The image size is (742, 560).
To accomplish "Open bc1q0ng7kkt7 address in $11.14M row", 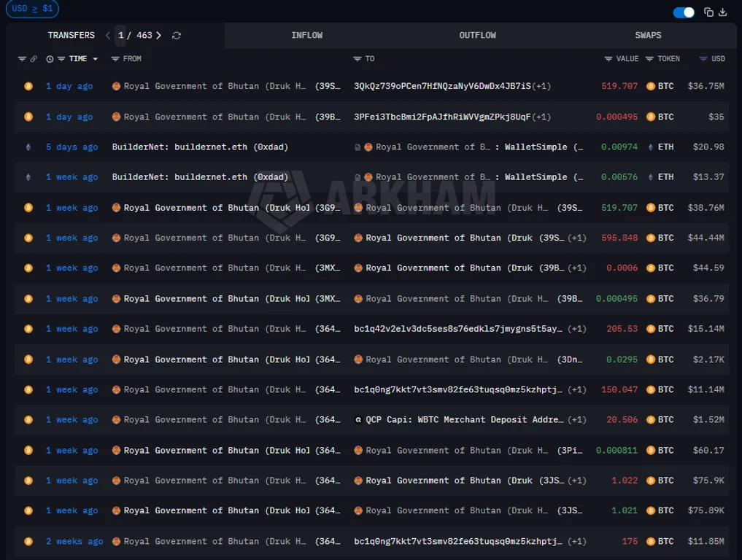I will pos(458,389).
